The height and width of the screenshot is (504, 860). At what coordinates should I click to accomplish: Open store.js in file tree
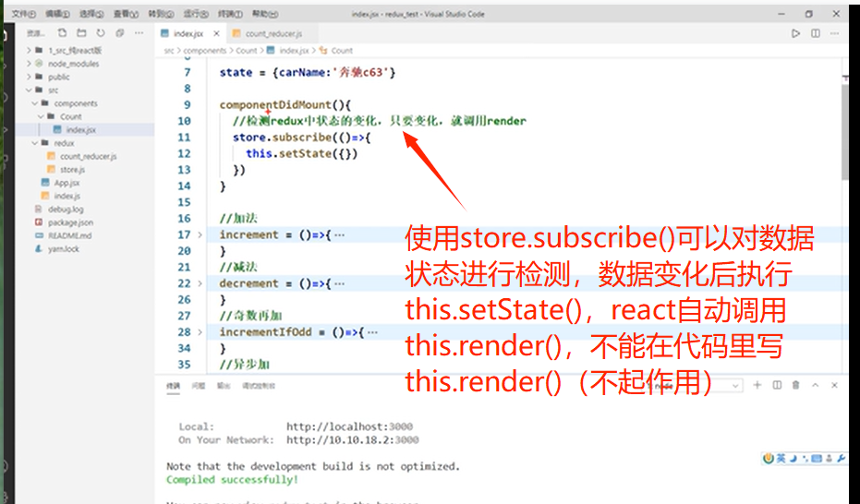pyautogui.click(x=72, y=169)
